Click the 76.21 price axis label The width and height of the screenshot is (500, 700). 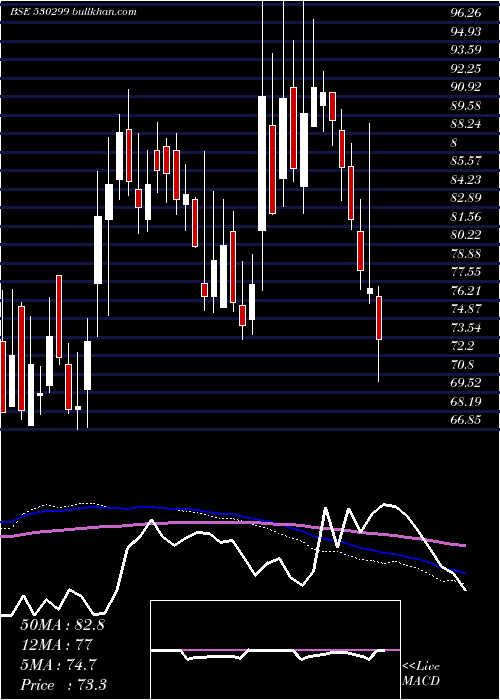pyautogui.click(x=466, y=291)
